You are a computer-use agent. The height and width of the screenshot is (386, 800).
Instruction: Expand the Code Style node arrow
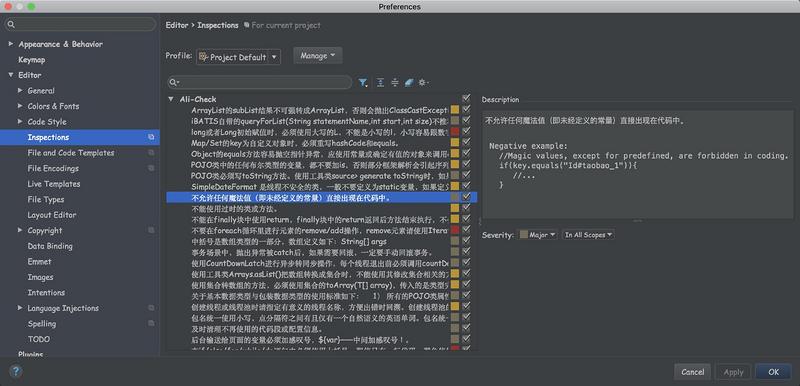pyautogui.click(x=20, y=121)
